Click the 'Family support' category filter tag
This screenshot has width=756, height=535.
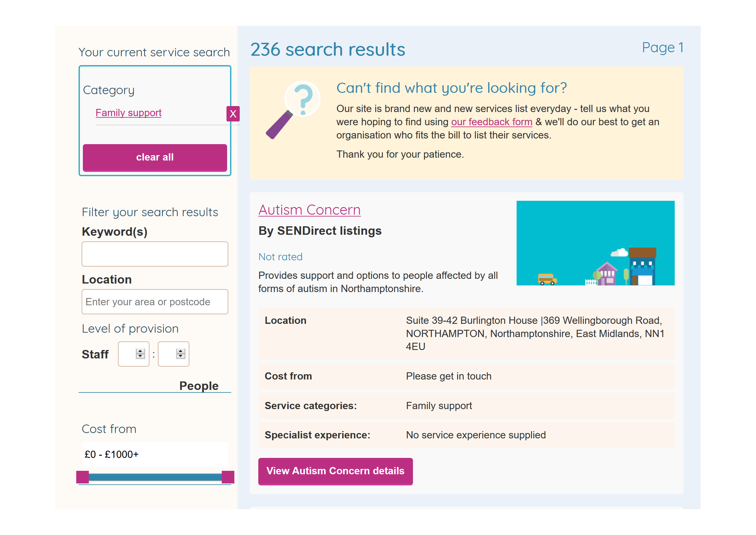tap(128, 112)
